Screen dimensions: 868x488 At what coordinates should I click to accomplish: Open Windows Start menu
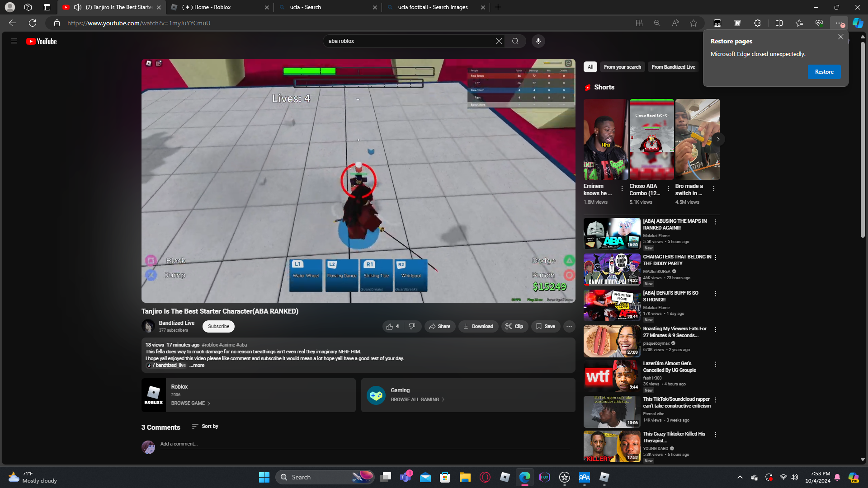pyautogui.click(x=264, y=477)
